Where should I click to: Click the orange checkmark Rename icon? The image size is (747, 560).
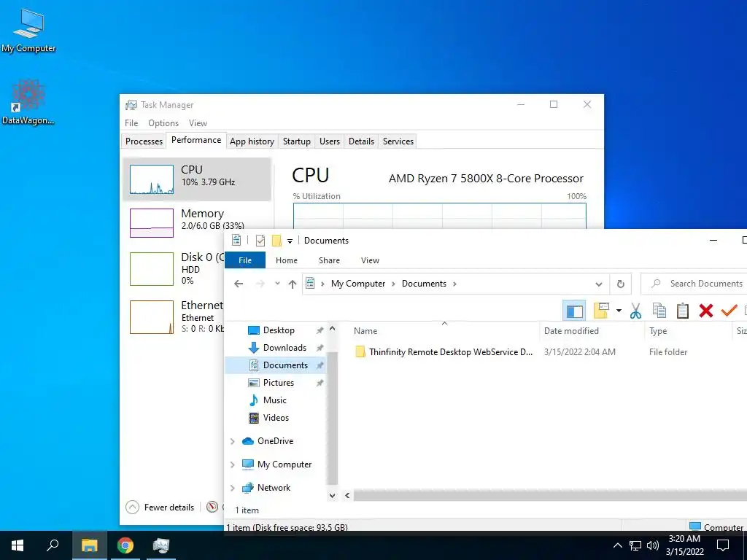pos(729,311)
